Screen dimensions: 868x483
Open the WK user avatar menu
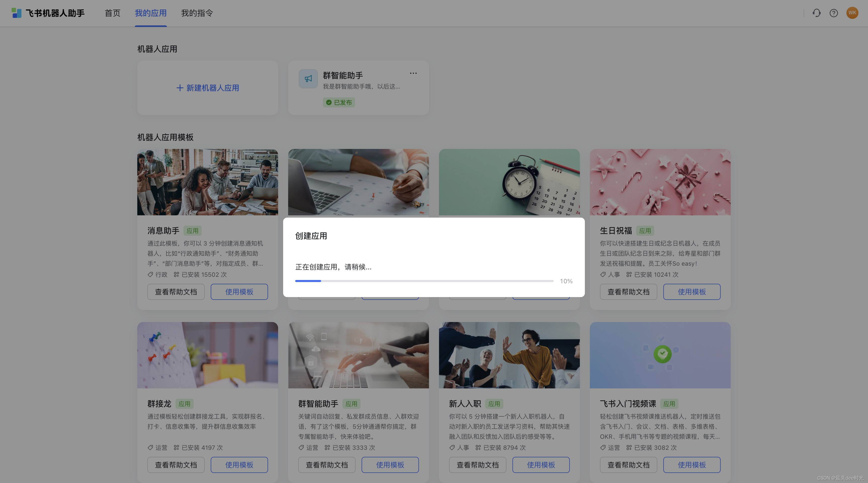pos(852,13)
